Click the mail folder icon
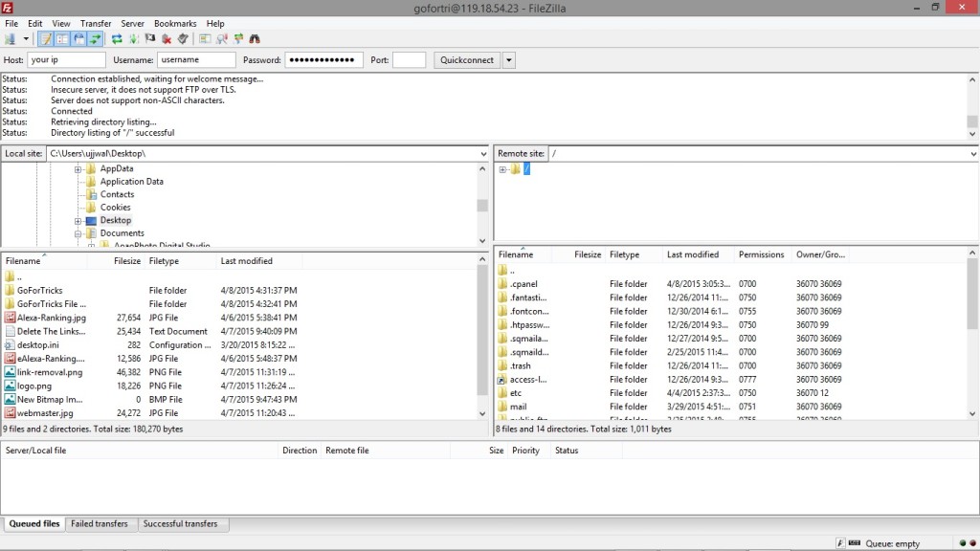The image size is (980, 551). click(x=502, y=406)
